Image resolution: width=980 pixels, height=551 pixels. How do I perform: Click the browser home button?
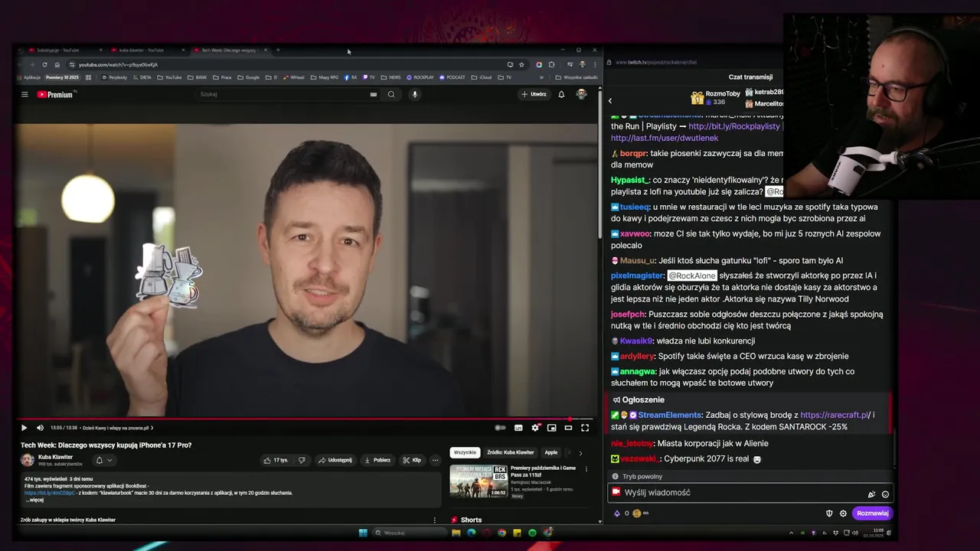click(57, 64)
